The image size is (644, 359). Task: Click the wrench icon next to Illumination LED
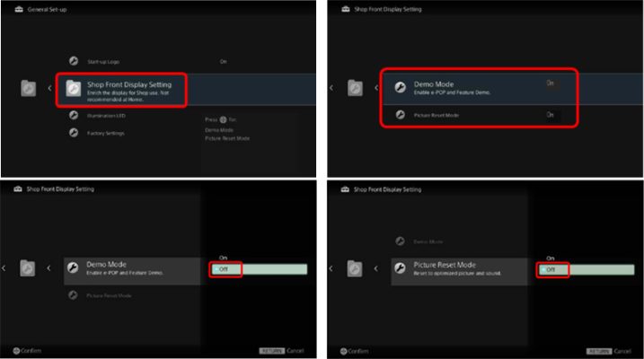74,115
